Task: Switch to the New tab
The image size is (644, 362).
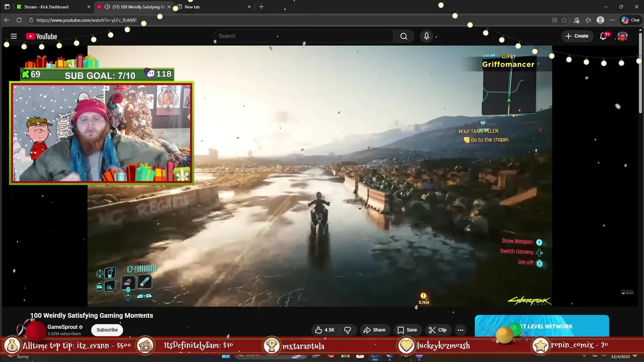Action: pyautogui.click(x=213, y=7)
